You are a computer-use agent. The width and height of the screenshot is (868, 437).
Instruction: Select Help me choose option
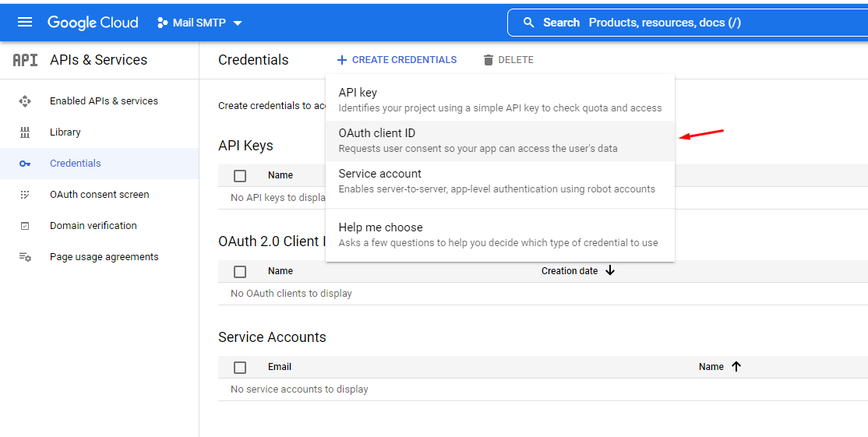[x=500, y=234]
